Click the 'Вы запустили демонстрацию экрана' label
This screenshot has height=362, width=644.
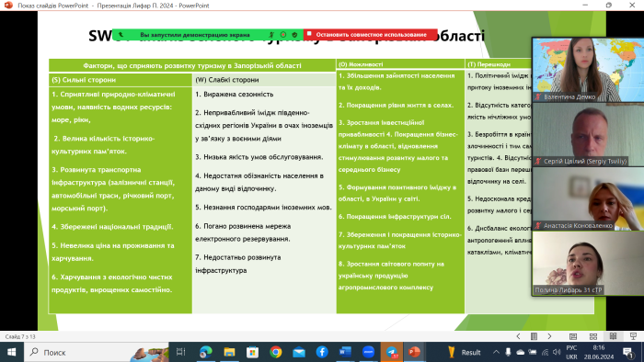tap(195, 35)
